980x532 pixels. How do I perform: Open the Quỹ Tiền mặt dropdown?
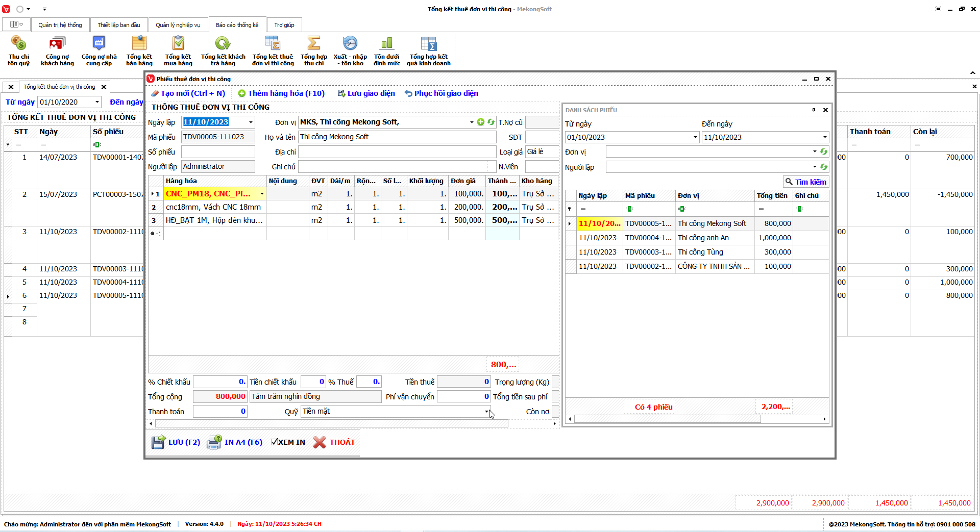[x=486, y=412]
